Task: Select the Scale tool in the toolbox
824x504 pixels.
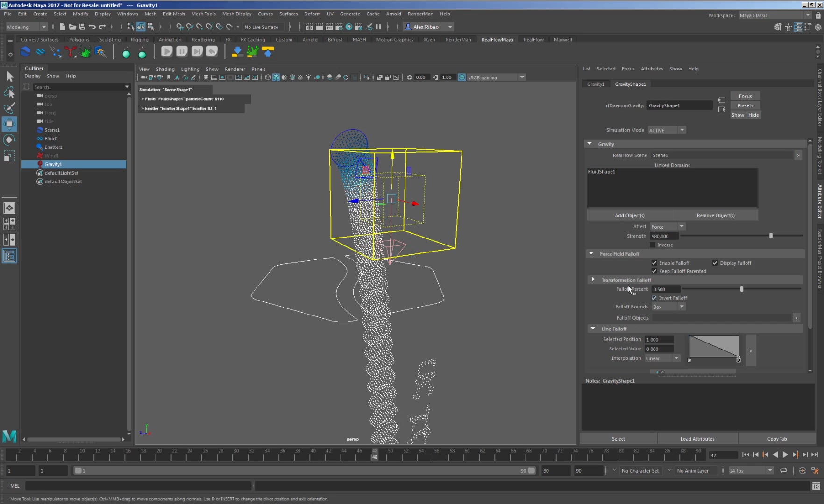Action: tap(10, 155)
